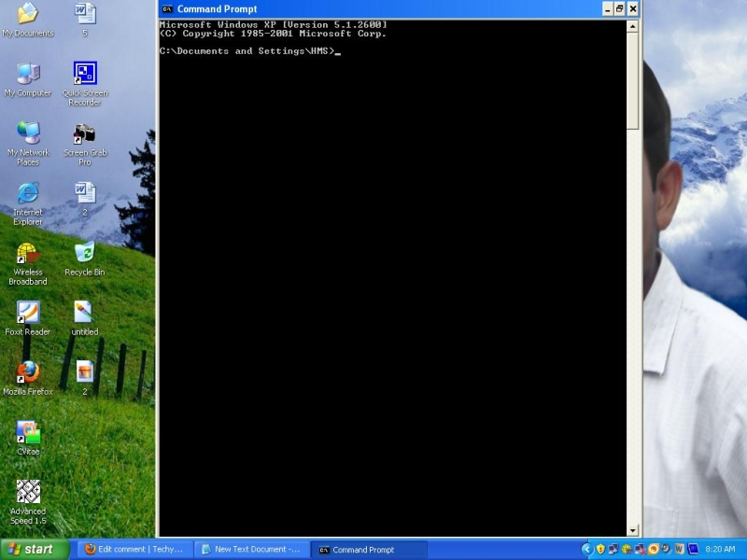Launch Screen Grab Pro from desktop
747x560 pixels.
[x=85, y=133]
